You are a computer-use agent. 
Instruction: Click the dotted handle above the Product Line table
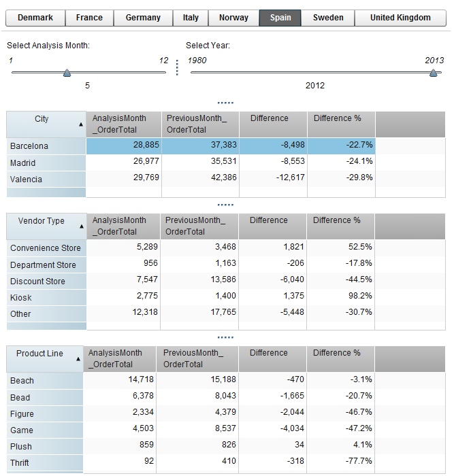click(x=225, y=337)
